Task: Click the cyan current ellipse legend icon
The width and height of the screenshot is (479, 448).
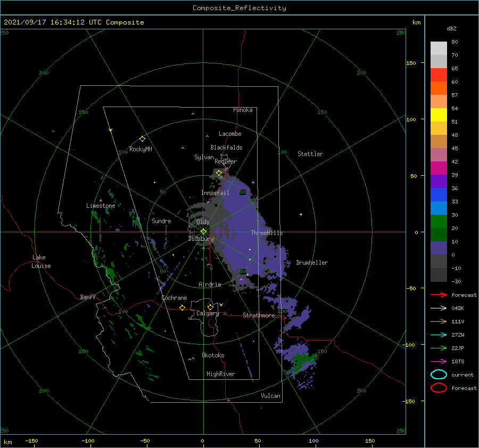Action: (x=439, y=374)
